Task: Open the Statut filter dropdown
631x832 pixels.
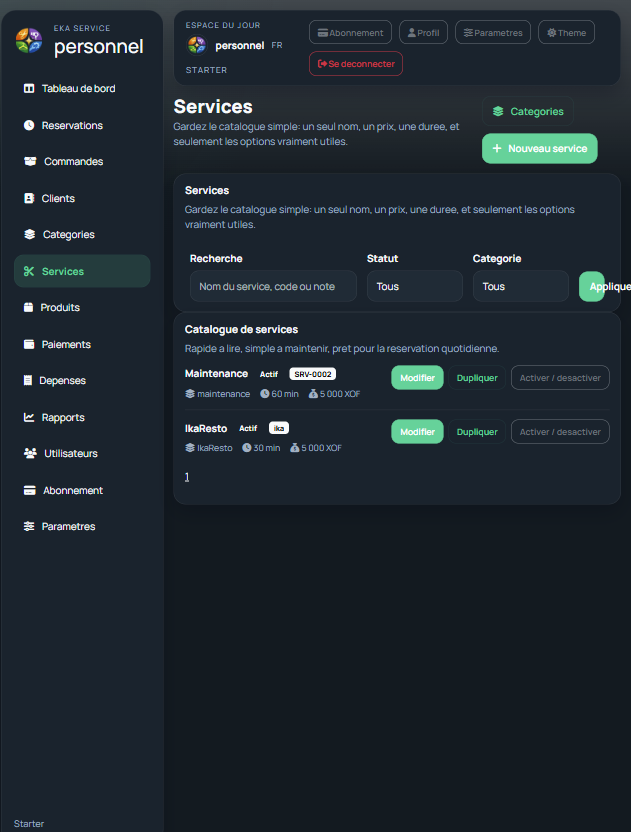Action: coord(414,286)
